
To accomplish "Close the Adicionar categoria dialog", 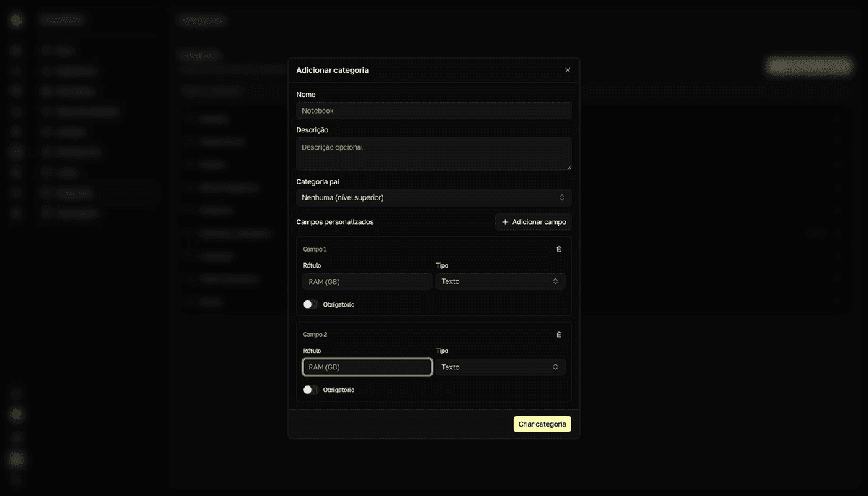I will click(567, 70).
